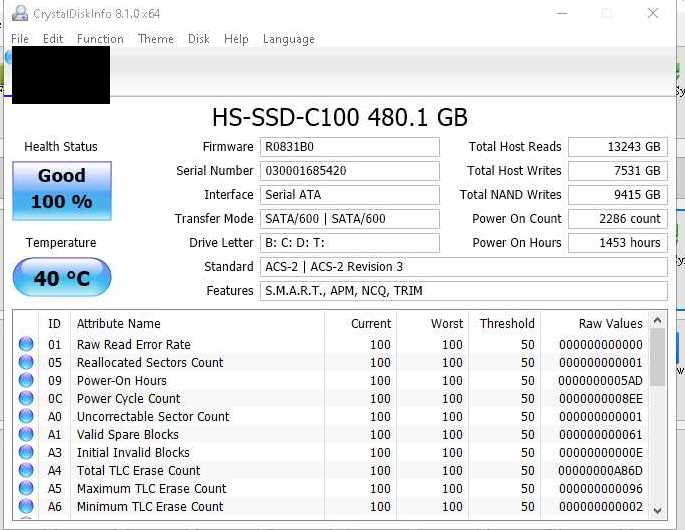Click the attribute list scrollbar thumb
685x530 pixels.
(x=657, y=357)
